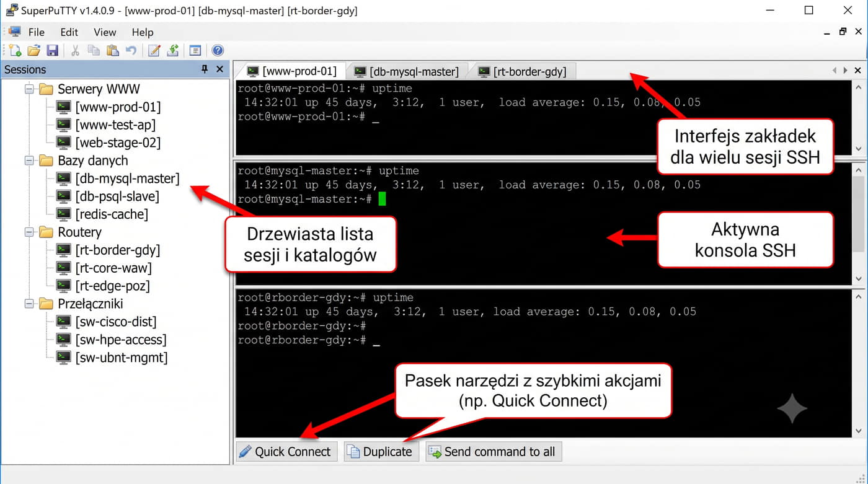This screenshot has width=868, height=484.
Task: Click the Quick Connect button
Action: [286, 451]
